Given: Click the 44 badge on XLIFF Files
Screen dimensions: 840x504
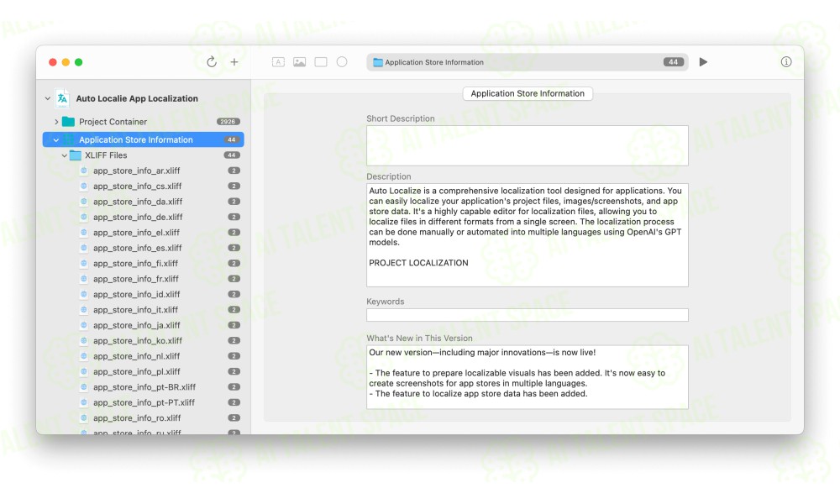Looking at the screenshot, I should tap(232, 155).
